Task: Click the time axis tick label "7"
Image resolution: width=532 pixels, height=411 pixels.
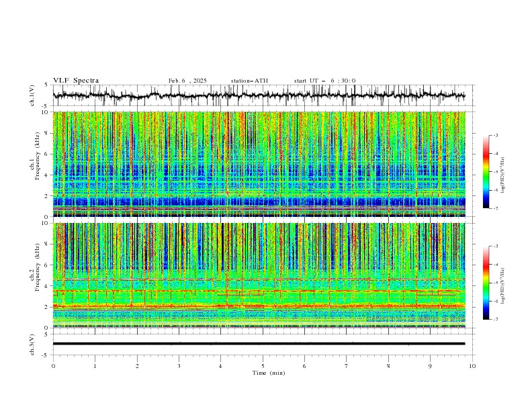Action: click(x=347, y=366)
